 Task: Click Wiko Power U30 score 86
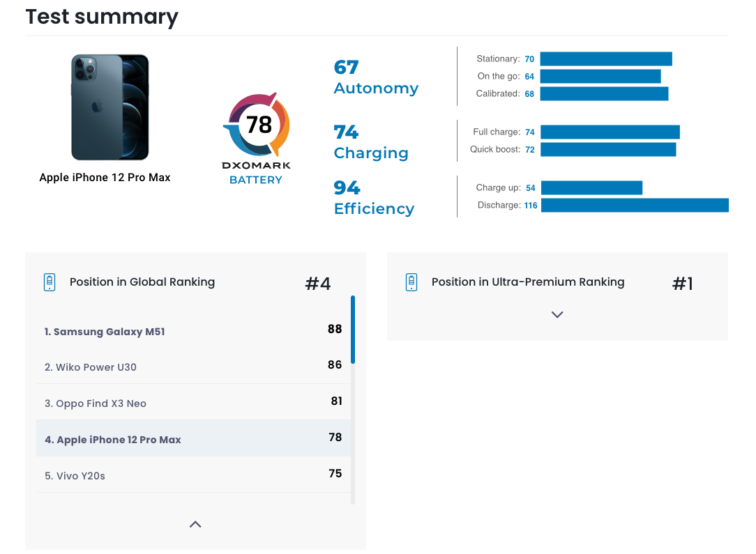(x=335, y=364)
